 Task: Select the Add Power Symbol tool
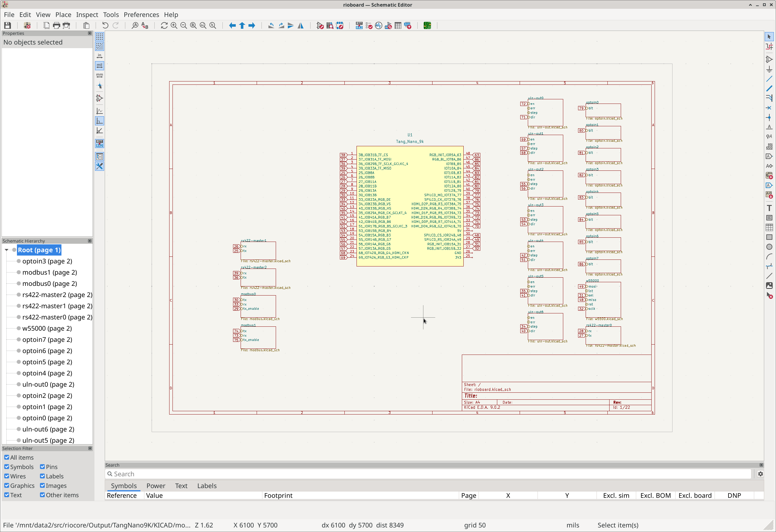[x=769, y=69]
